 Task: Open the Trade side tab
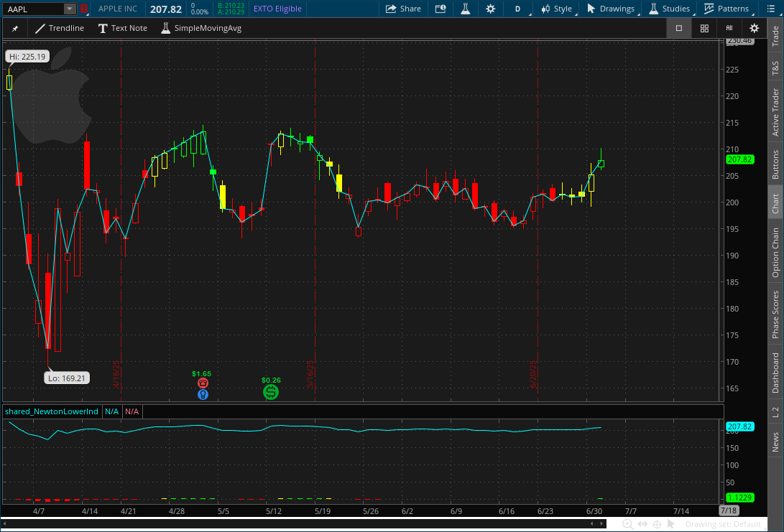point(775,36)
